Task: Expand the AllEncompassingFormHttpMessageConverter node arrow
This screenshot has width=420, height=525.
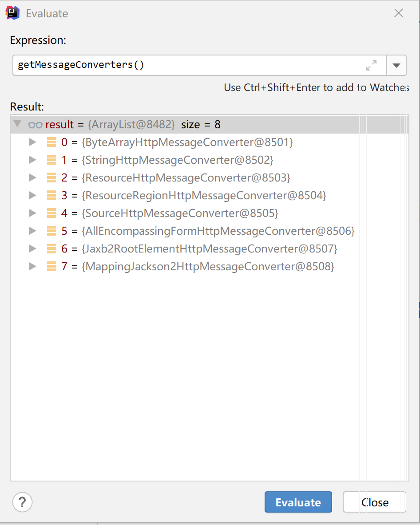Action: [32, 231]
